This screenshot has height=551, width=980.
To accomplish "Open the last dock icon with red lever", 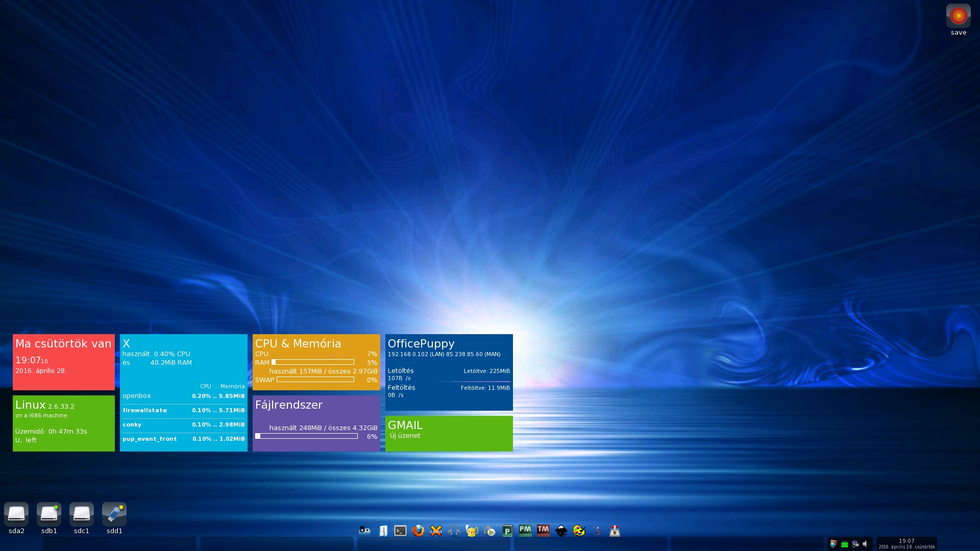I will pyautogui.click(x=615, y=531).
